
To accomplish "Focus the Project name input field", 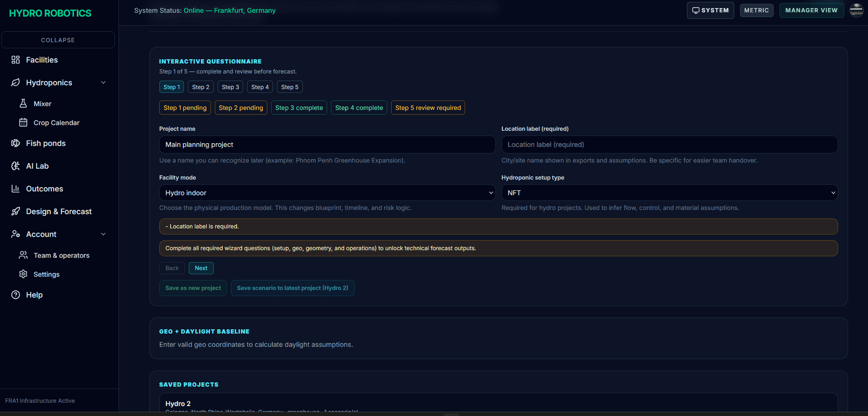I will click(327, 145).
